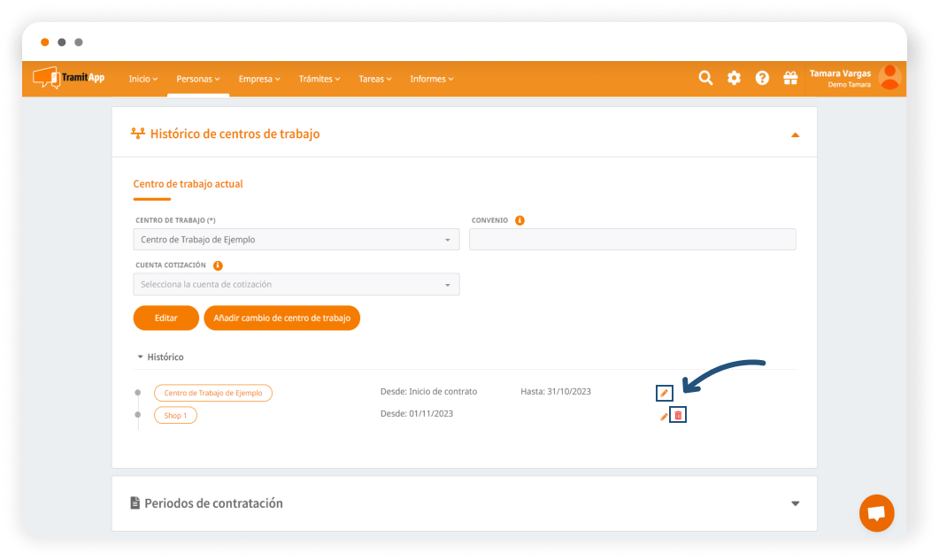This screenshot has height=560, width=939.
Task: Click Añadir cambio de centro de trabajo
Action: [x=281, y=318]
